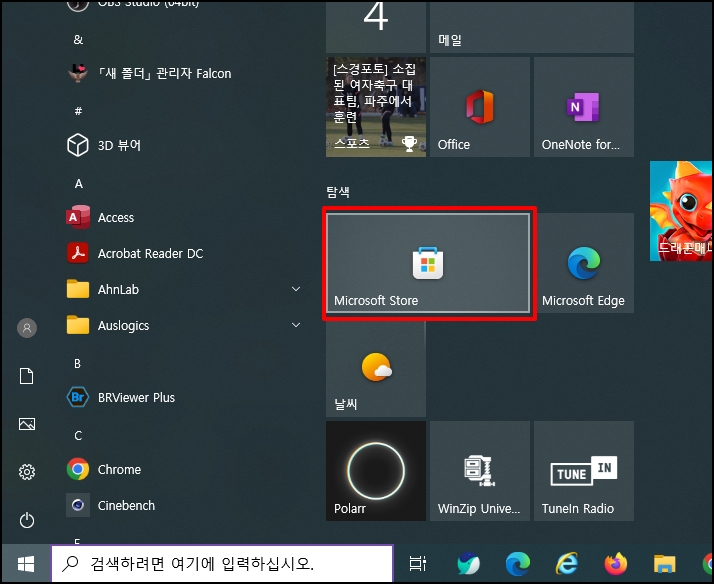
Task: Focus the taskbar search box
Action: (x=222, y=564)
